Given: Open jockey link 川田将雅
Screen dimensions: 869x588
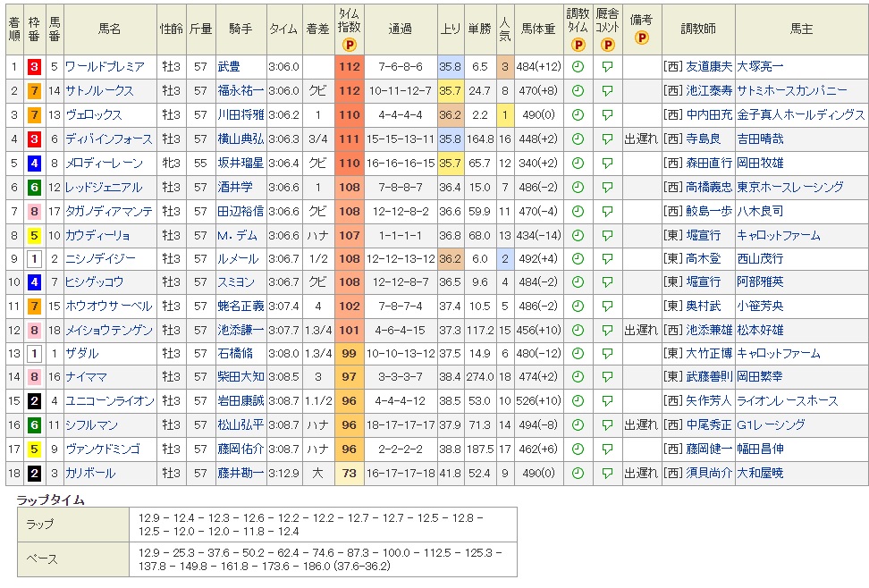Looking at the screenshot, I should pyautogui.click(x=240, y=114).
